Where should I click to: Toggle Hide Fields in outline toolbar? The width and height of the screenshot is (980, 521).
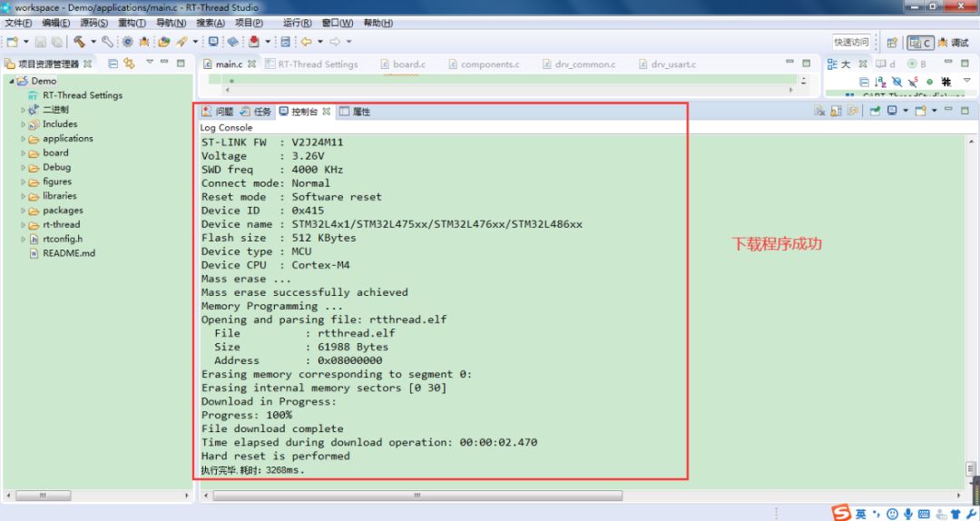click(x=897, y=82)
